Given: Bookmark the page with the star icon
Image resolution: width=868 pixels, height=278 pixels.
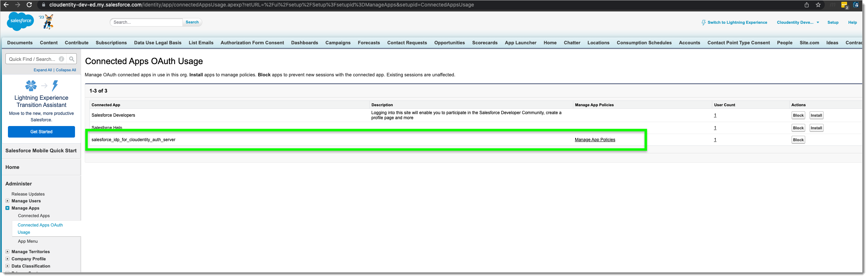Looking at the screenshot, I should point(818,5).
